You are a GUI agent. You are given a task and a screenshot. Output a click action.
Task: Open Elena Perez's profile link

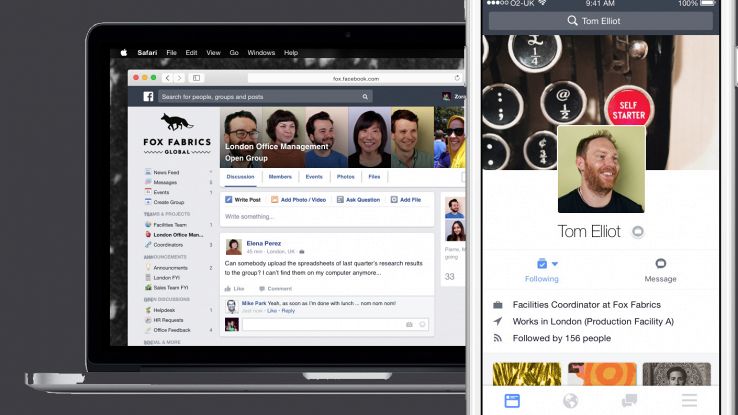point(264,243)
